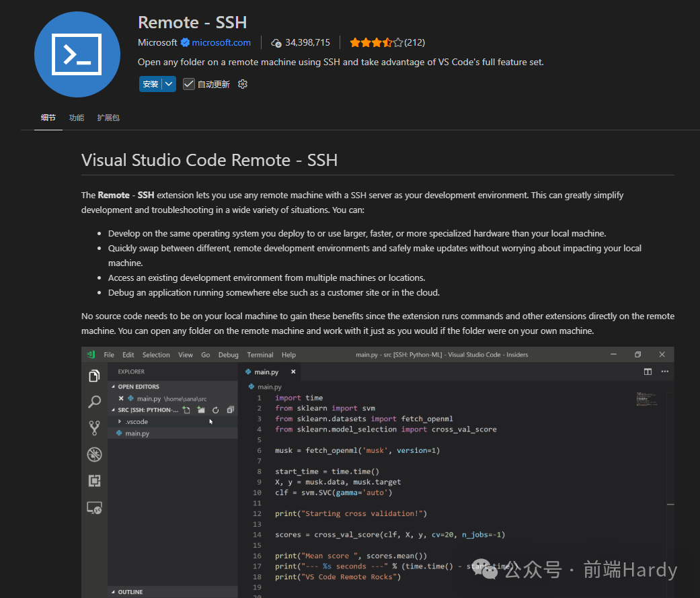The width and height of the screenshot is (700, 598).
Task: Close the VS Code screenshot window
Action: (662, 355)
